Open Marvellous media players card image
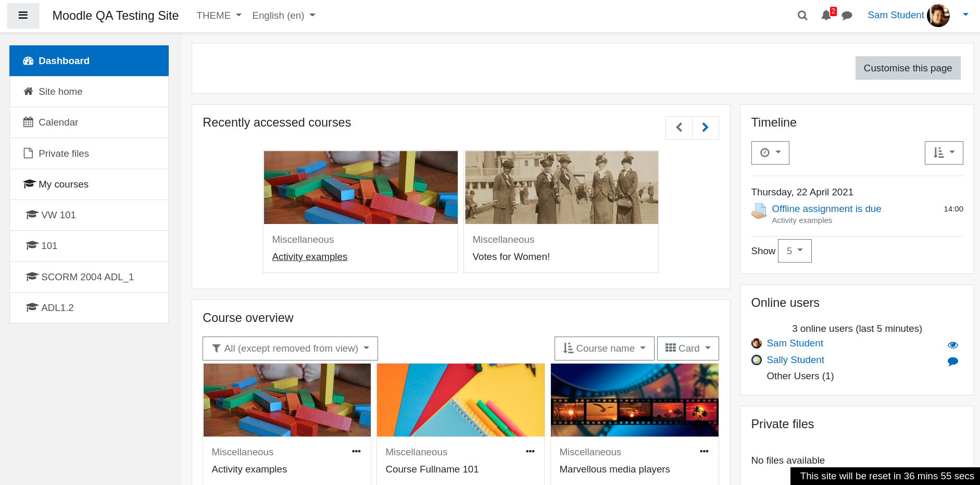Screen dimensions: 980x485 coord(635,400)
